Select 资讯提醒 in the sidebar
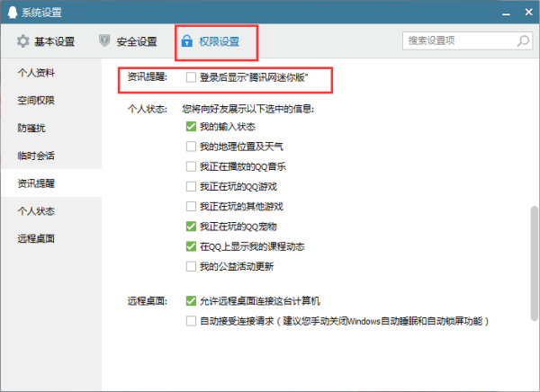Image resolution: width=540 pixels, height=392 pixels. pos(36,183)
